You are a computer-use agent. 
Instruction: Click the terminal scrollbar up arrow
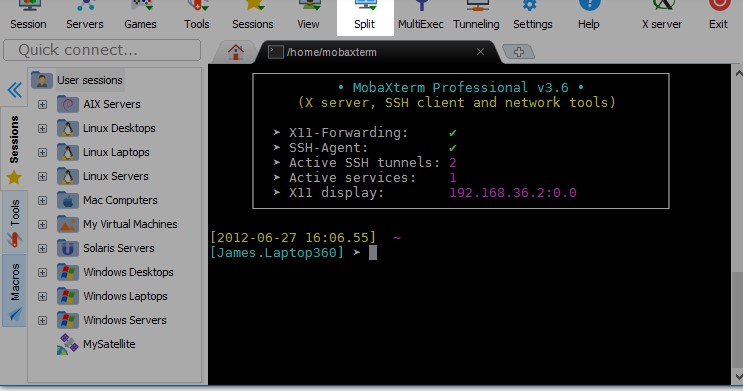tap(738, 73)
